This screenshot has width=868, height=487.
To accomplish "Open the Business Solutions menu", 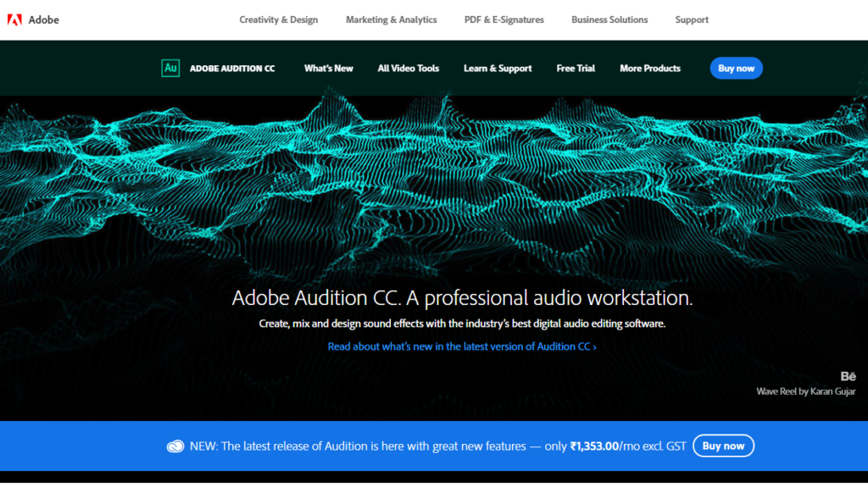I will [x=609, y=20].
